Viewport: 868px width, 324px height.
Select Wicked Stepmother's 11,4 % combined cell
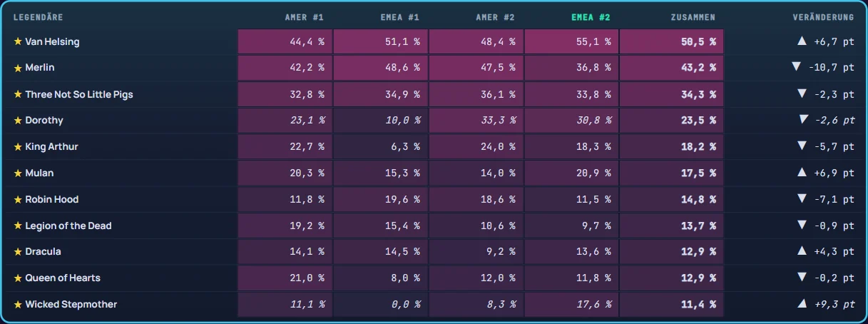tap(672, 304)
